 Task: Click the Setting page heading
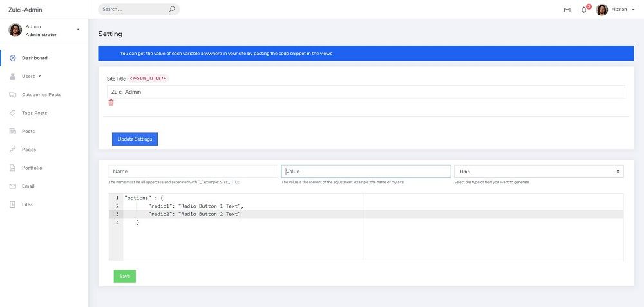point(110,34)
